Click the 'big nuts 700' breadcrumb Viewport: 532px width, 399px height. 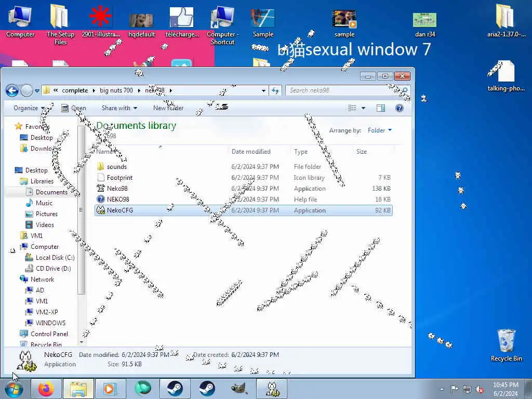click(x=116, y=90)
